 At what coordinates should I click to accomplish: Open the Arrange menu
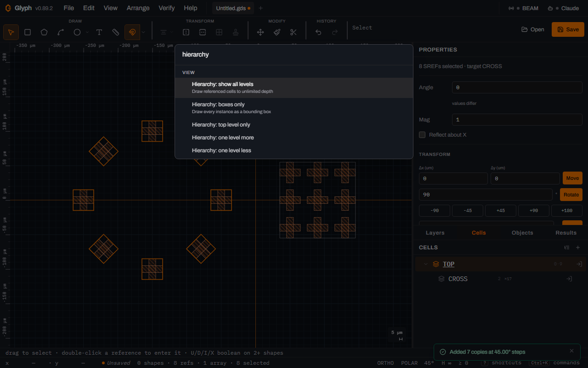[x=138, y=8]
